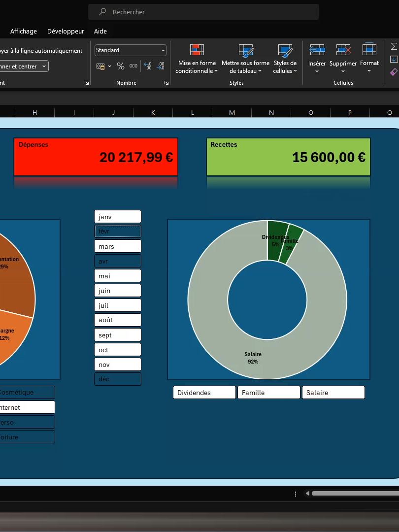This screenshot has height=532, width=399.
Task: Expand the Standard number format dropdown
Action: point(130,50)
